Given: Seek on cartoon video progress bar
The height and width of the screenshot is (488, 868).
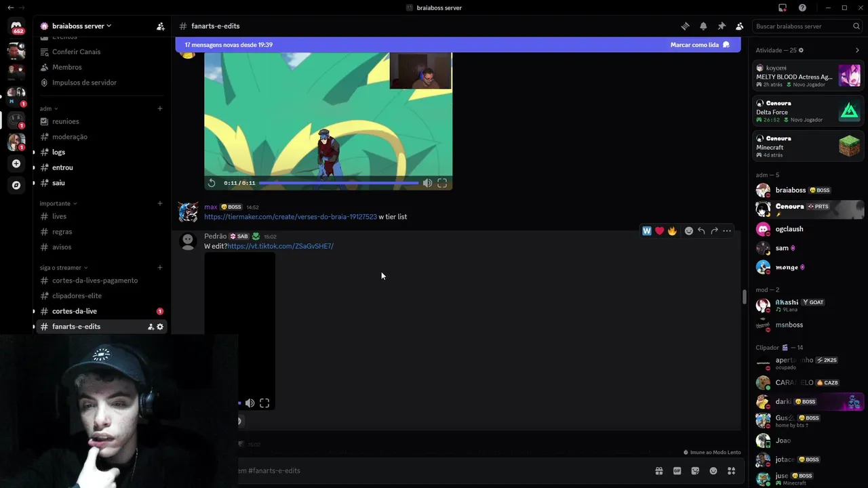Looking at the screenshot, I should 338,183.
